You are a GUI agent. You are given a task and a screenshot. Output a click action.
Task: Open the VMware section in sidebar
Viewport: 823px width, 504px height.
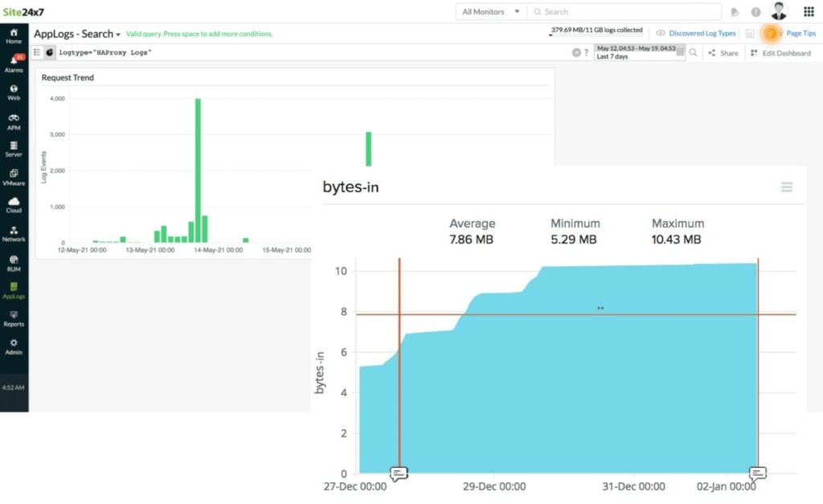click(14, 178)
